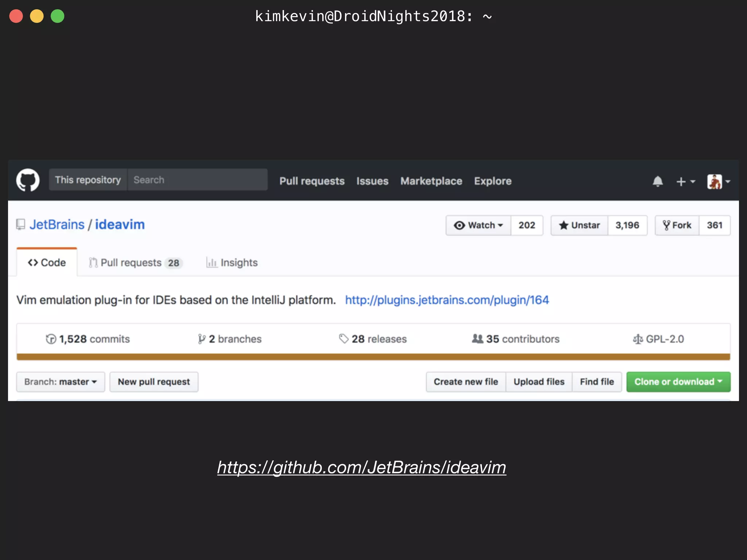747x560 pixels.
Task: Open the github.com/JetBrains/ideavim URL below
Action: pyautogui.click(x=361, y=468)
